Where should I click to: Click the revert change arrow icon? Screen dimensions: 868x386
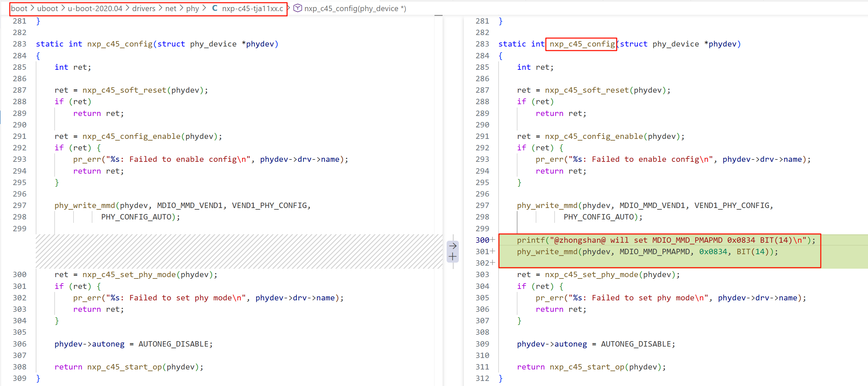point(453,246)
